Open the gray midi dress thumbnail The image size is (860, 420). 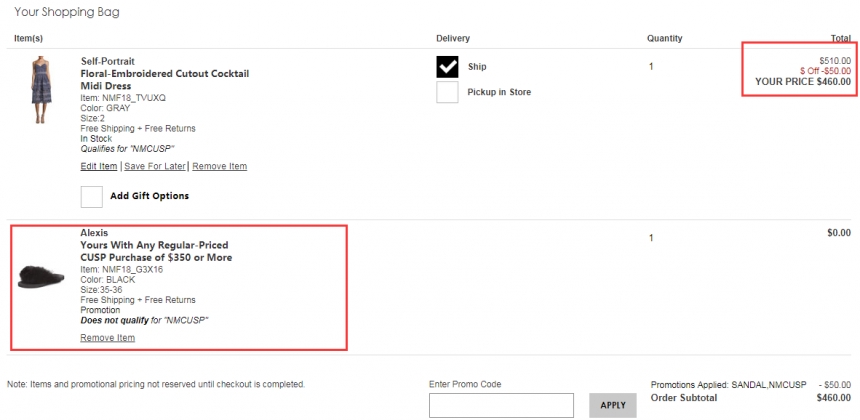pos(41,89)
